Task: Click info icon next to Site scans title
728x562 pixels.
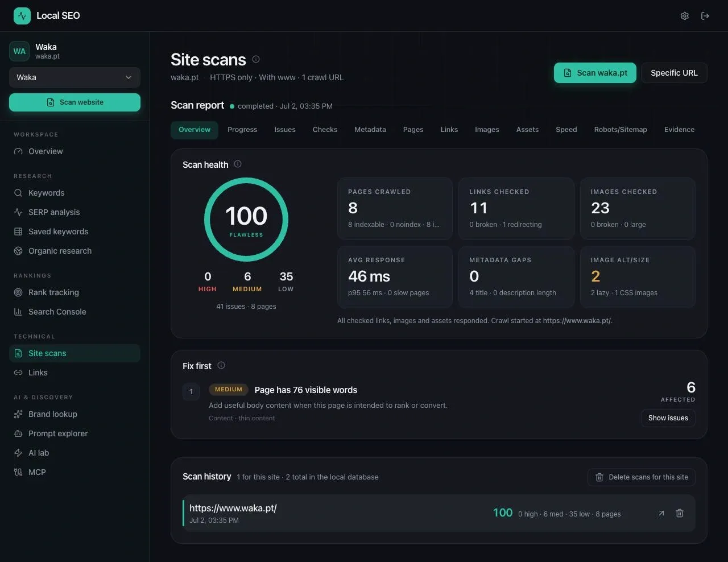Action: point(256,59)
